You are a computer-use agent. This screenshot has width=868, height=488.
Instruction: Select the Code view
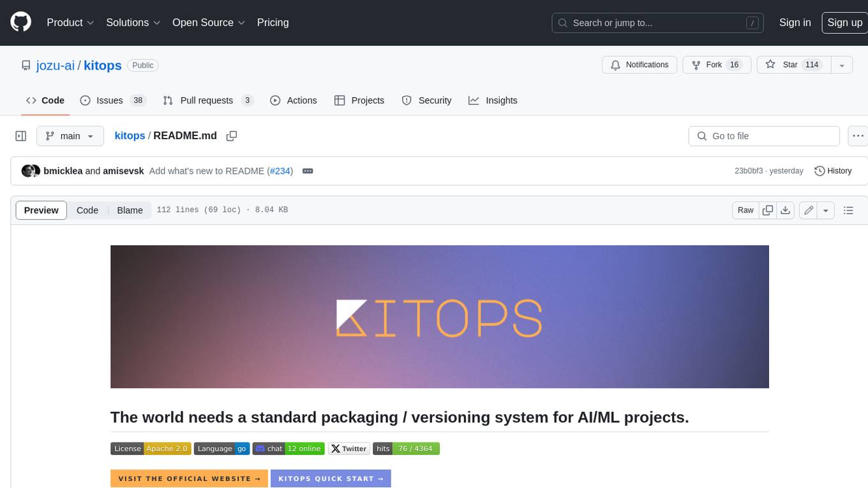[87, 210]
